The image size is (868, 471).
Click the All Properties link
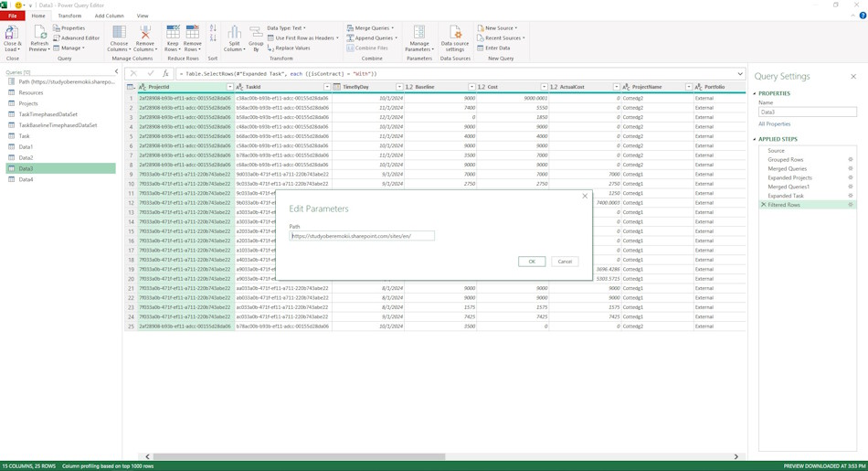[x=775, y=124]
